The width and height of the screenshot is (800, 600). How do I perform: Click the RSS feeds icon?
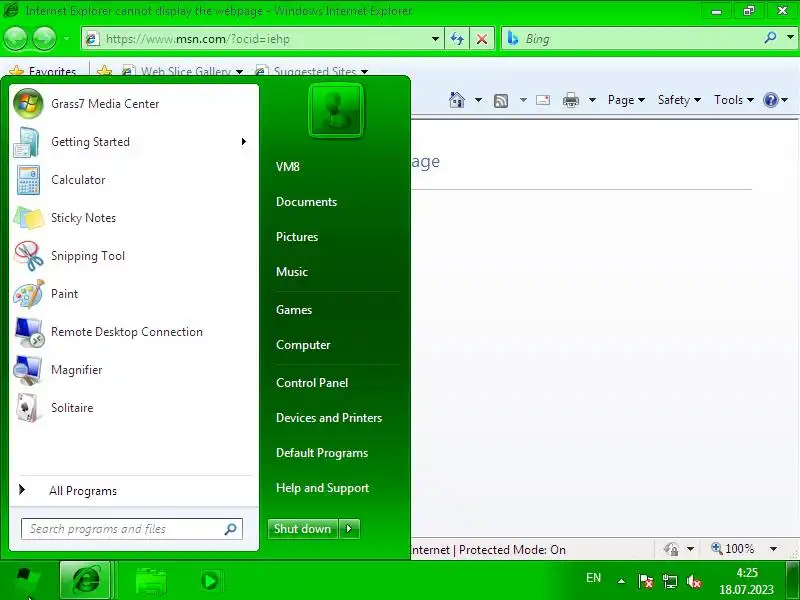(501, 101)
